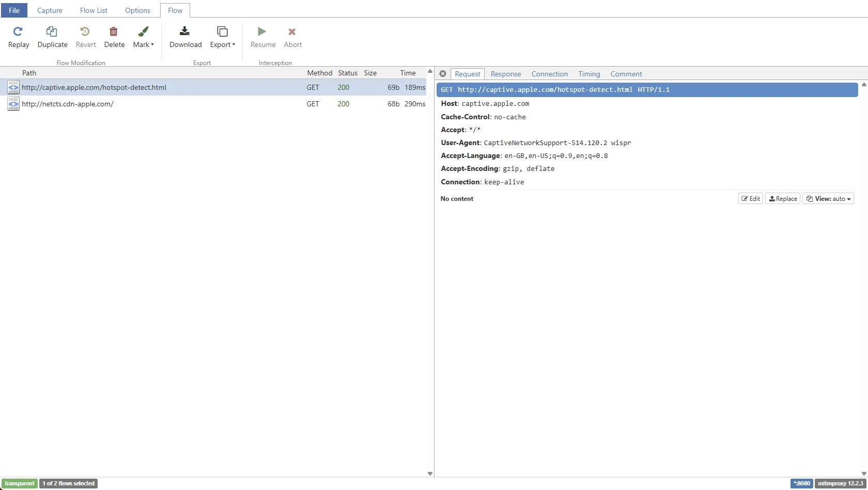Click flow list scrollbar up arrow
The image size is (868, 490).
(x=430, y=71)
